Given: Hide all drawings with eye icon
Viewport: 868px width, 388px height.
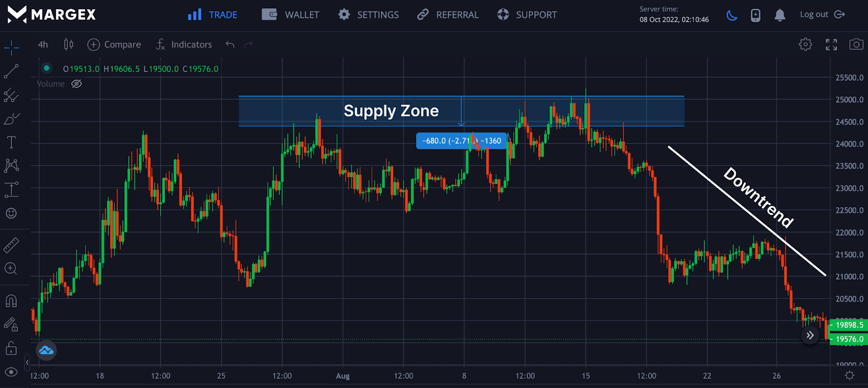Looking at the screenshot, I should coord(11,372).
